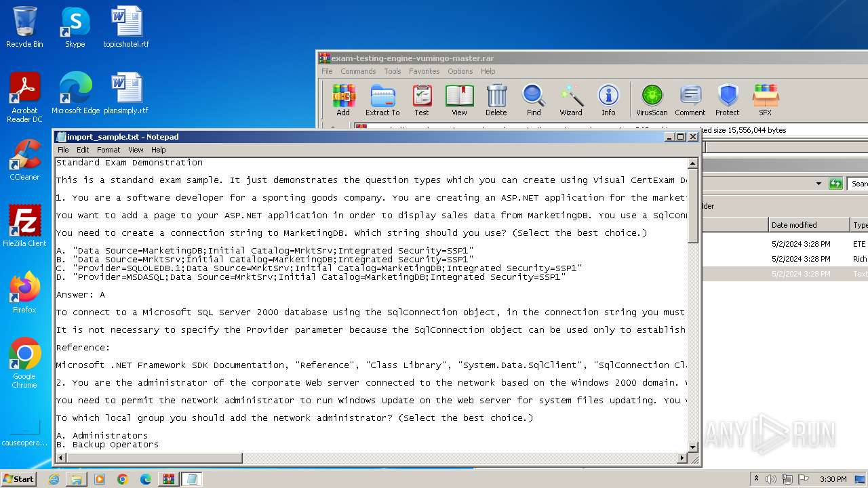
Task: Open Windows Explorer from taskbar
Action: click(x=77, y=479)
